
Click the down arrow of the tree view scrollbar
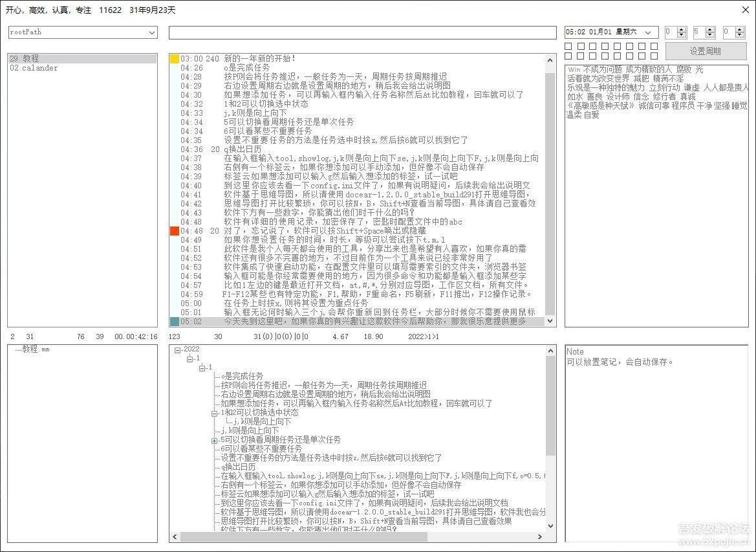(x=550, y=525)
